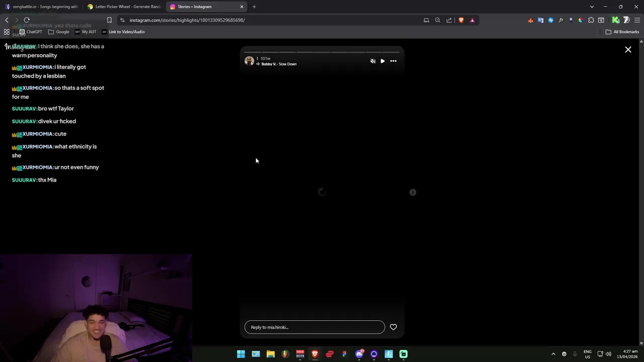Open the ChatGPT bookmark

(x=31, y=32)
